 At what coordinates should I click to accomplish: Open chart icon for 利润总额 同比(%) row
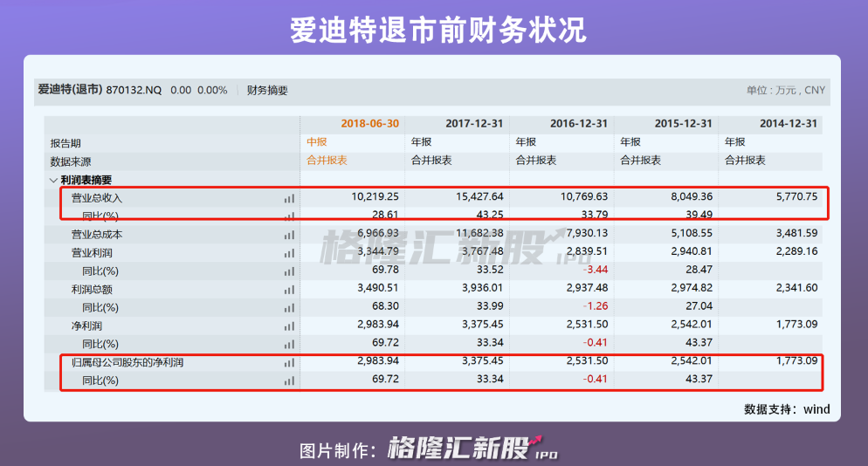[x=290, y=308]
